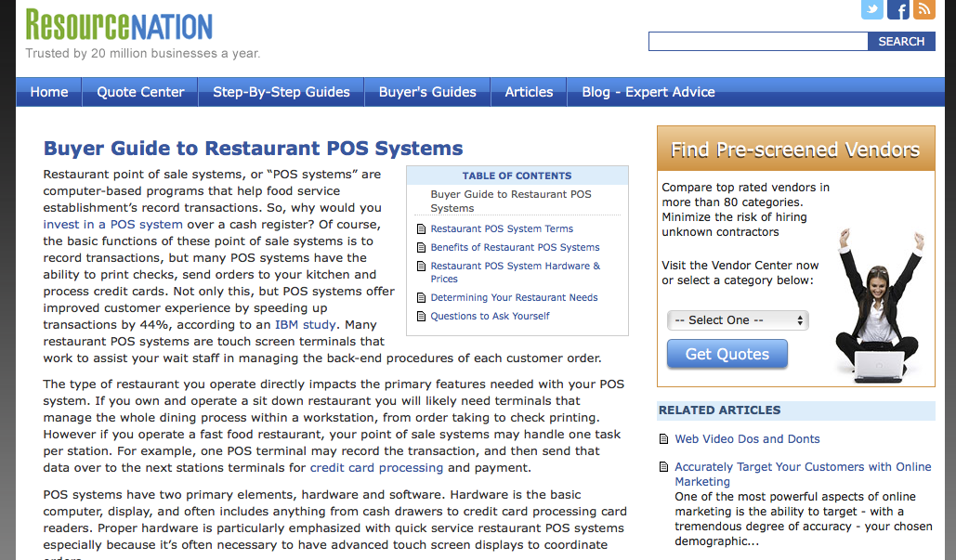Open the Select One category dropdown

click(x=738, y=320)
